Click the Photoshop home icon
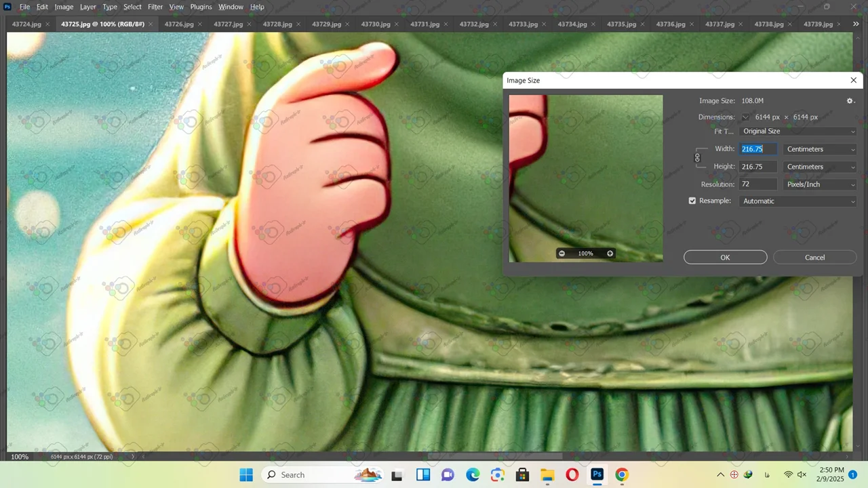 pos(7,7)
